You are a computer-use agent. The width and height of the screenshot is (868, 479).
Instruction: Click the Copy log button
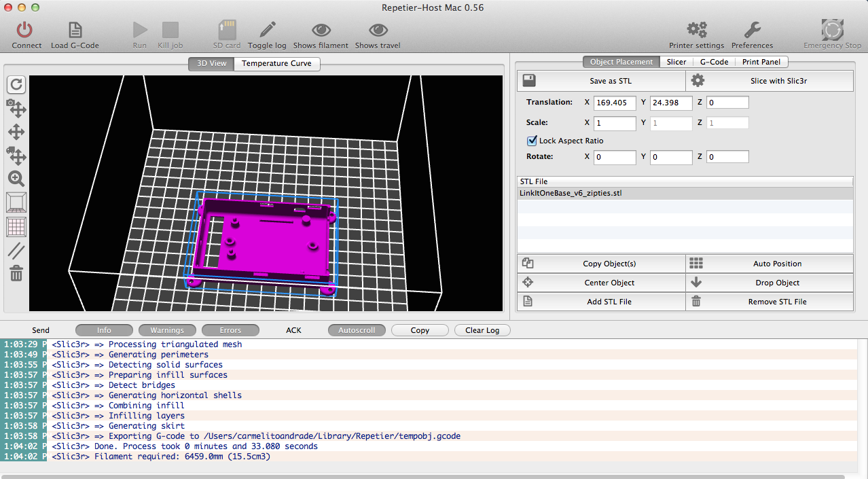point(420,330)
